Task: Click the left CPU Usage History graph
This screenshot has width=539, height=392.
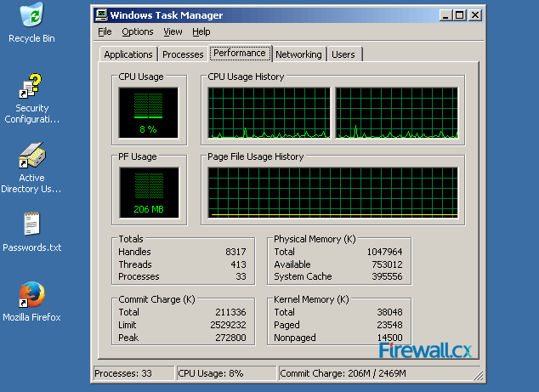Action: [x=269, y=113]
